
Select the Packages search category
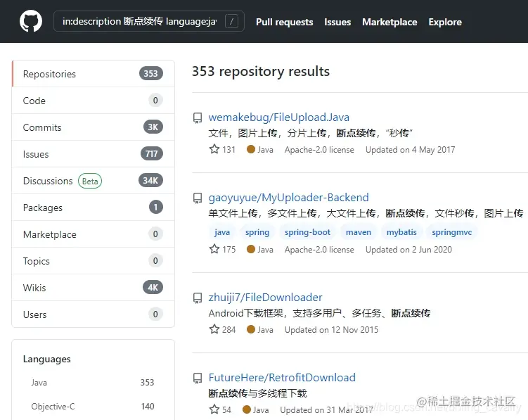tap(94, 208)
